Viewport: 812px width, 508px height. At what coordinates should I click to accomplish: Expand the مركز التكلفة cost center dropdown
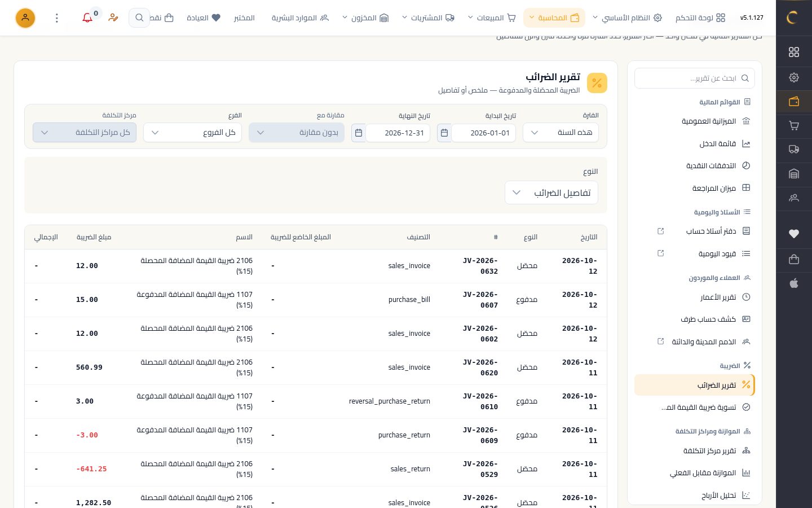pos(85,133)
